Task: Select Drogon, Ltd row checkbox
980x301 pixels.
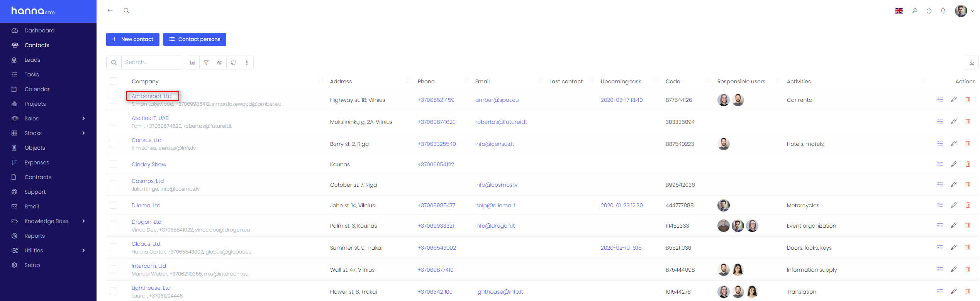Action: click(114, 225)
